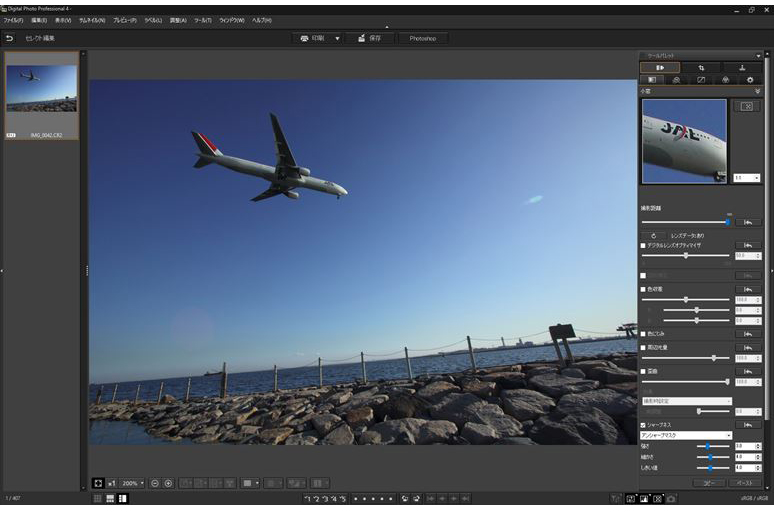
Task: Click the navigator position frame button
Action: pyautogui.click(x=746, y=106)
